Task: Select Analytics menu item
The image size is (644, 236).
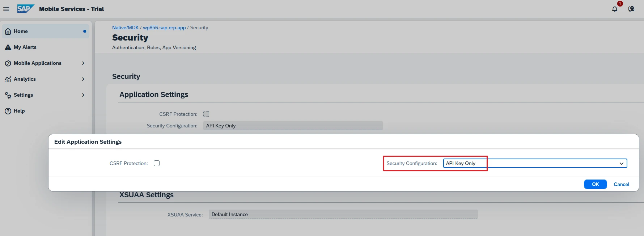Action: (x=46, y=79)
